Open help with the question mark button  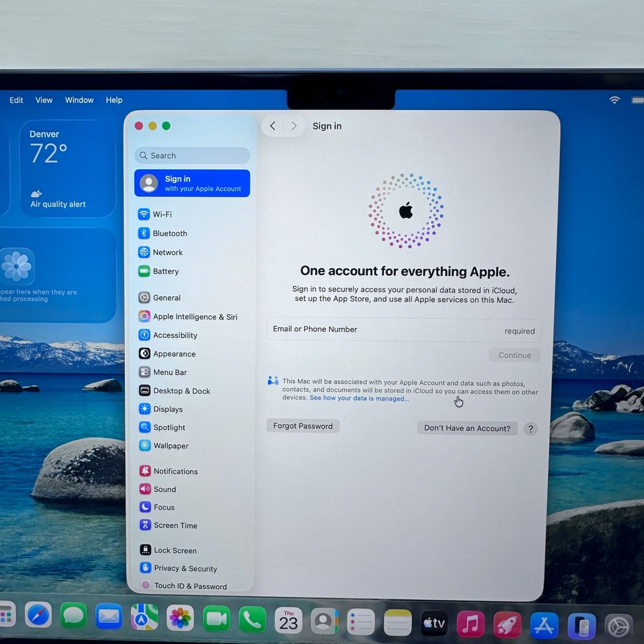coord(530,428)
